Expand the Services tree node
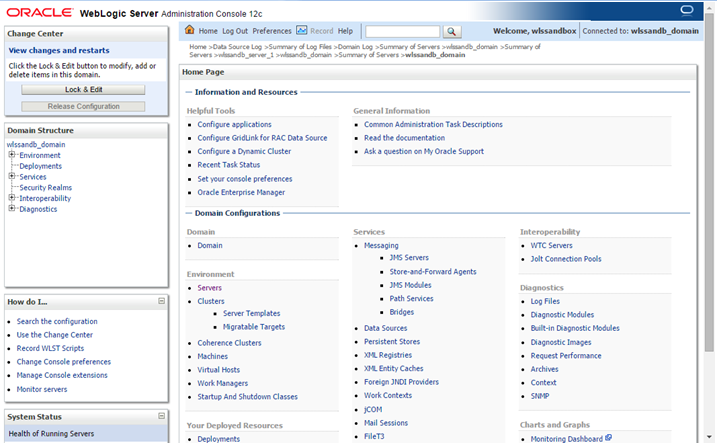Screen dimensions: 717x444 (12, 176)
